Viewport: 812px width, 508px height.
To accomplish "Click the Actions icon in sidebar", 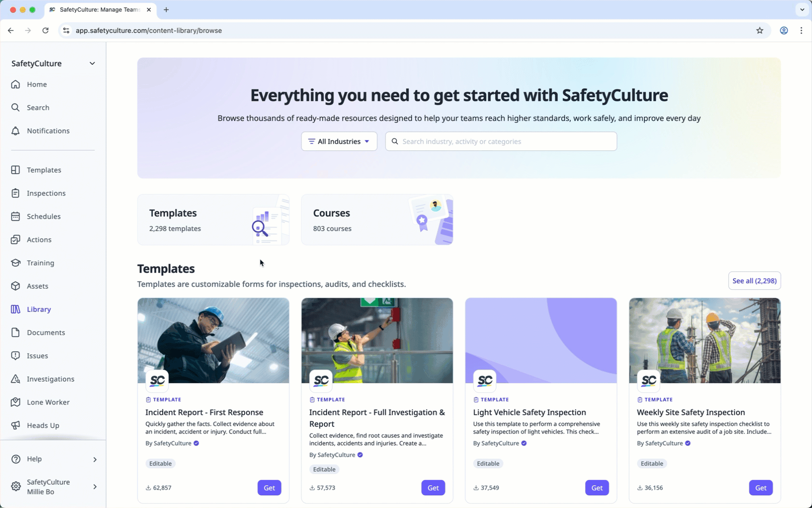I will pyautogui.click(x=15, y=239).
